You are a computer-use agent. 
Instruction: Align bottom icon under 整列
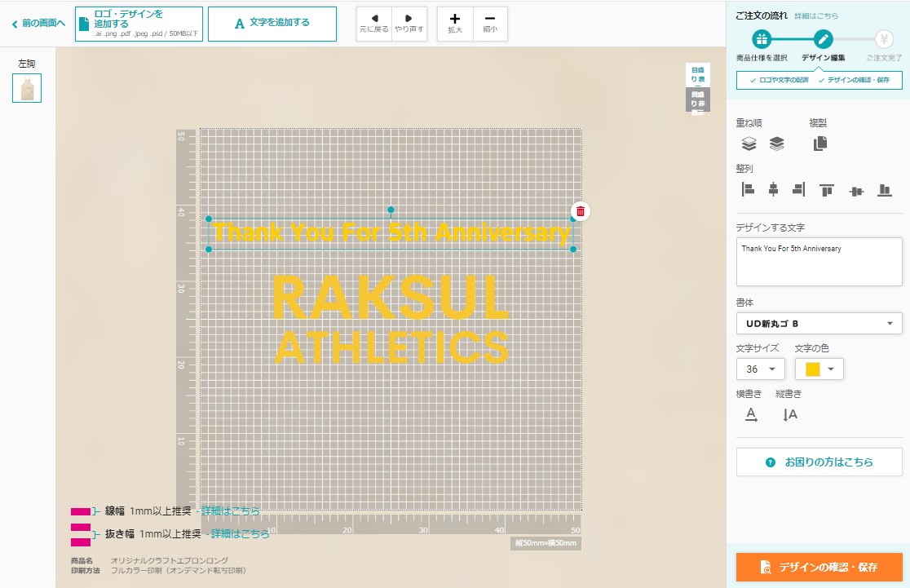coord(885,190)
